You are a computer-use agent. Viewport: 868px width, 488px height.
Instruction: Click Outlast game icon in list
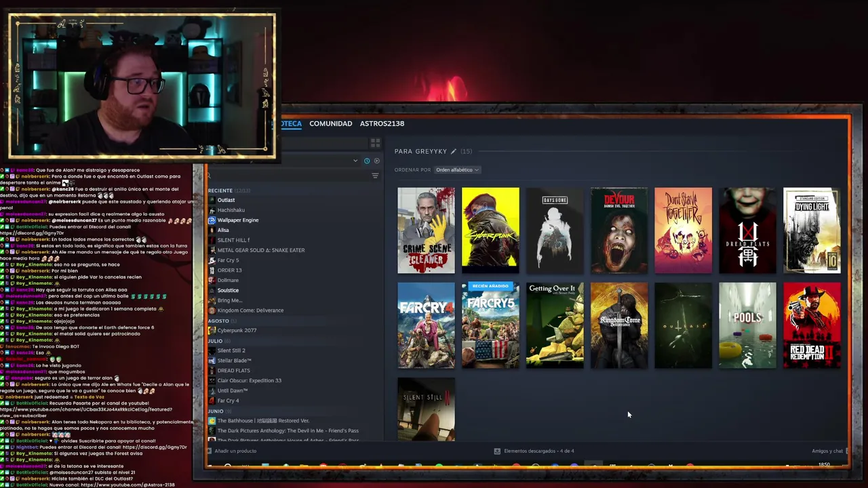pos(212,200)
